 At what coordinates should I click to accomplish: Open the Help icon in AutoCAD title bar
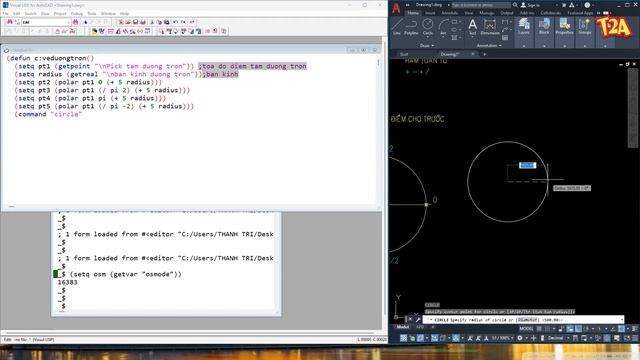(587, 5)
